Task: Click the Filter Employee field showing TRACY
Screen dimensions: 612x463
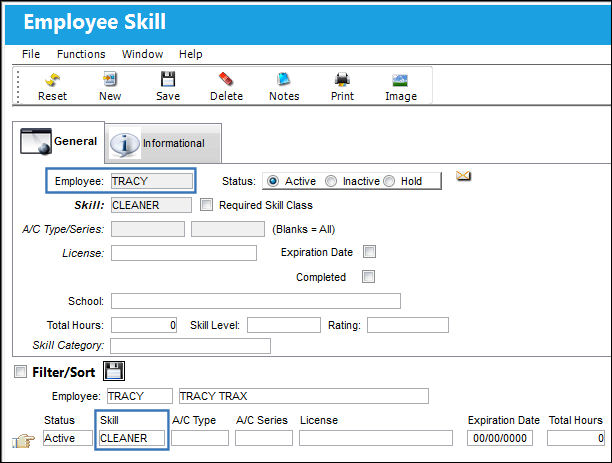Action: click(140, 396)
